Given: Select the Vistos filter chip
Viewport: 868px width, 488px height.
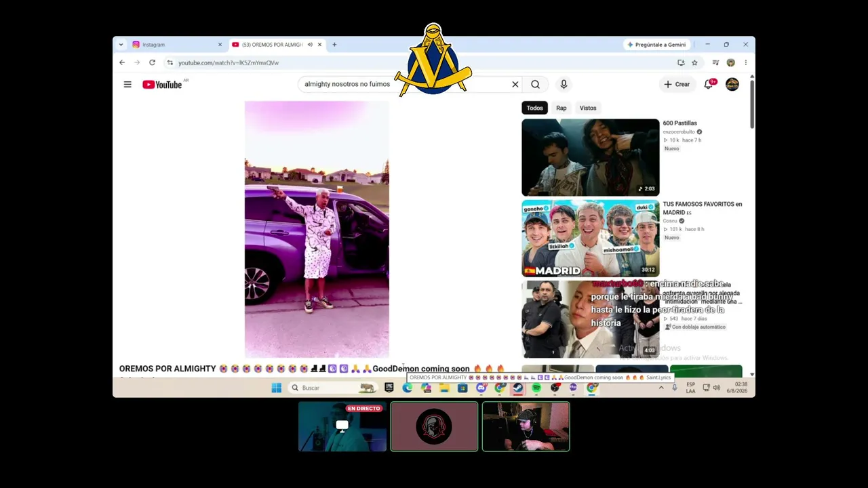Looking at the screenshot, I should click(x=588, y=108).
